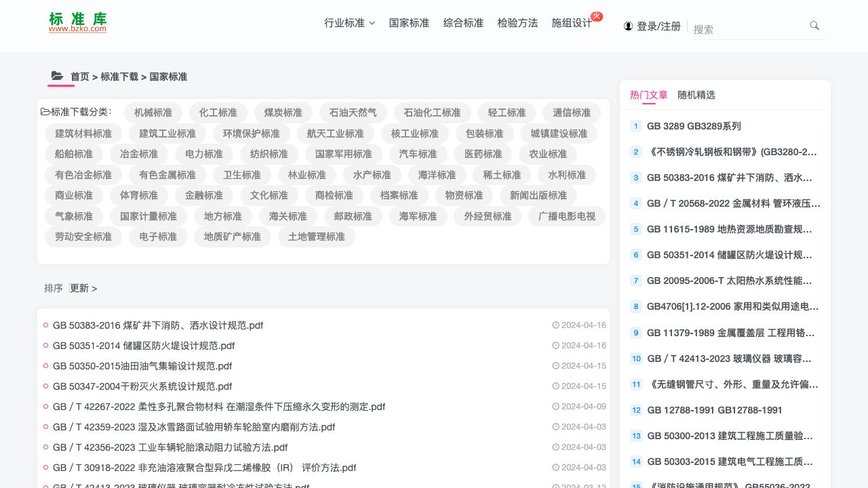Click the folder icon next to the 首页 breadcrumb
The image size is (868, 488).
point(58,77)
